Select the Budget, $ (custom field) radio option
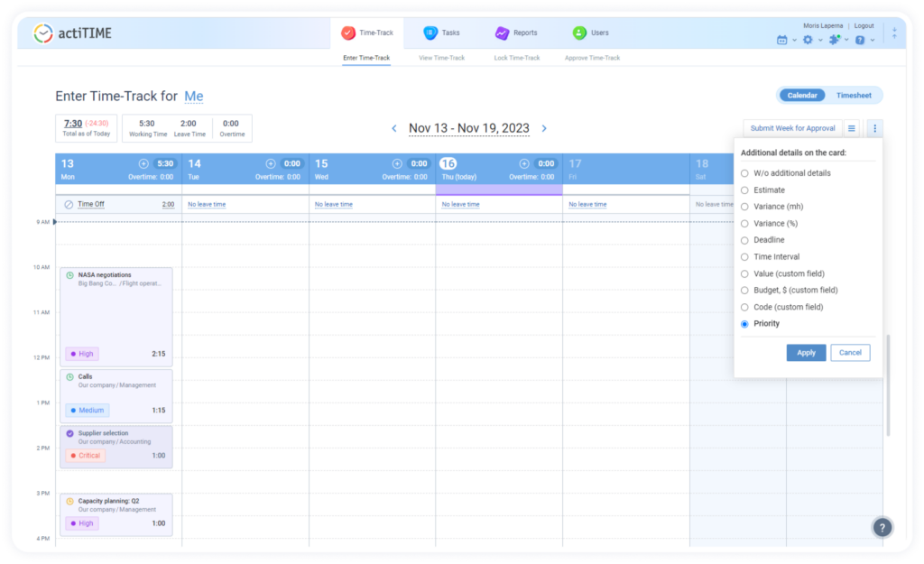Screen dimensions: 924x564 [x=744, y=291]
